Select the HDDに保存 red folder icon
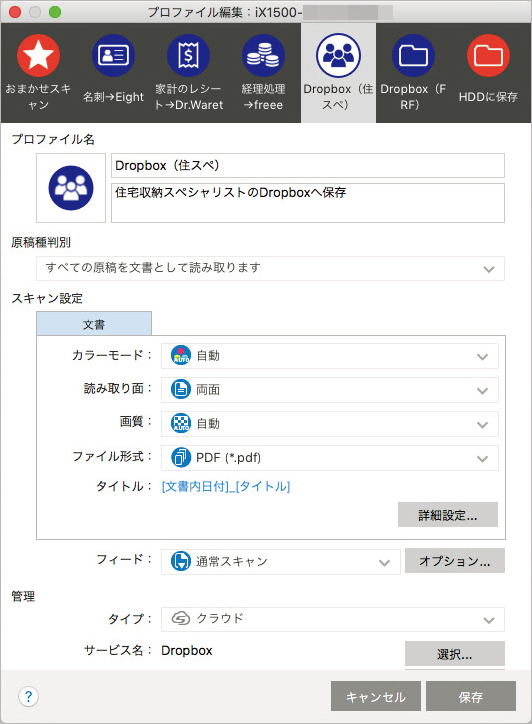Viewport: 532px width, 724px height. point(488,55)
